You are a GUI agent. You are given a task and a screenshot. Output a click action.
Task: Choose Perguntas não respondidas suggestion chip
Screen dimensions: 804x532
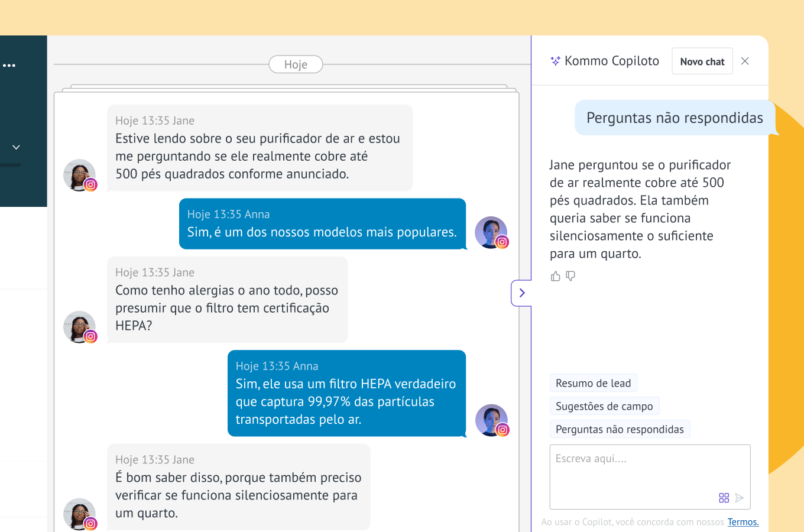point(620,429)
